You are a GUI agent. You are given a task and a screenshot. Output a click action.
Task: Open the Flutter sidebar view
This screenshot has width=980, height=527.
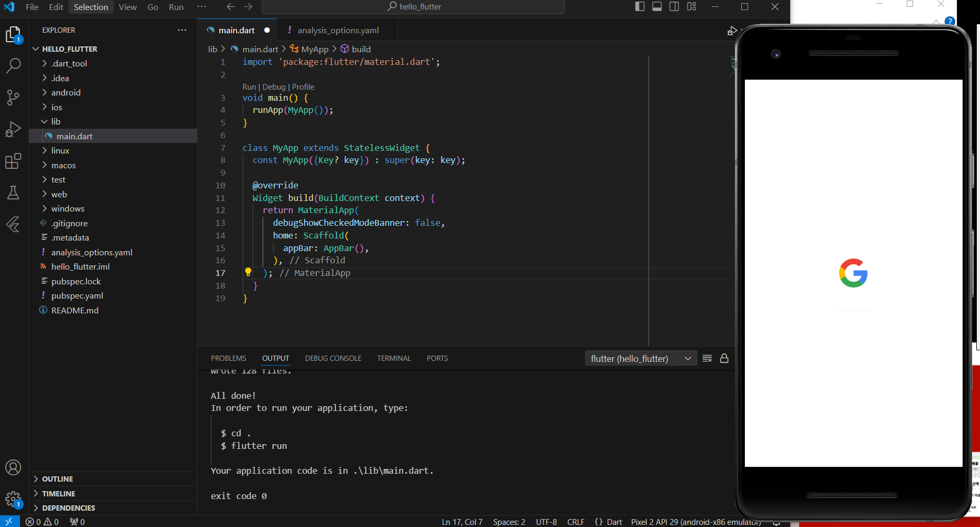click(x=13, y=224)
